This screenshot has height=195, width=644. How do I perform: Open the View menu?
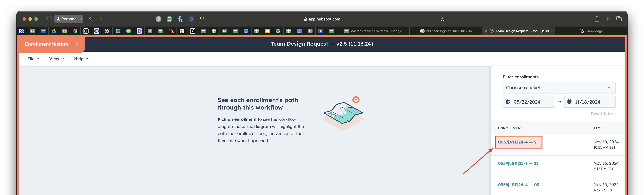tap(57, 59)
